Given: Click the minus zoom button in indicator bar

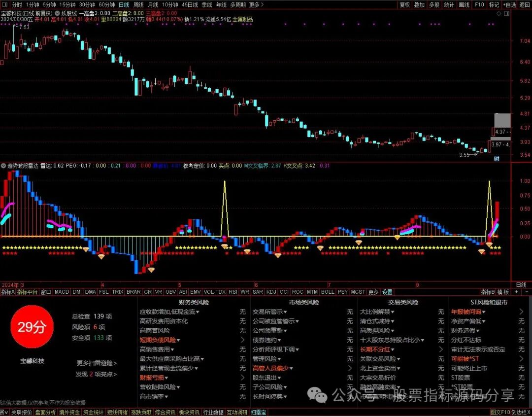Looking at the screenshot, I should pos(527,292).
